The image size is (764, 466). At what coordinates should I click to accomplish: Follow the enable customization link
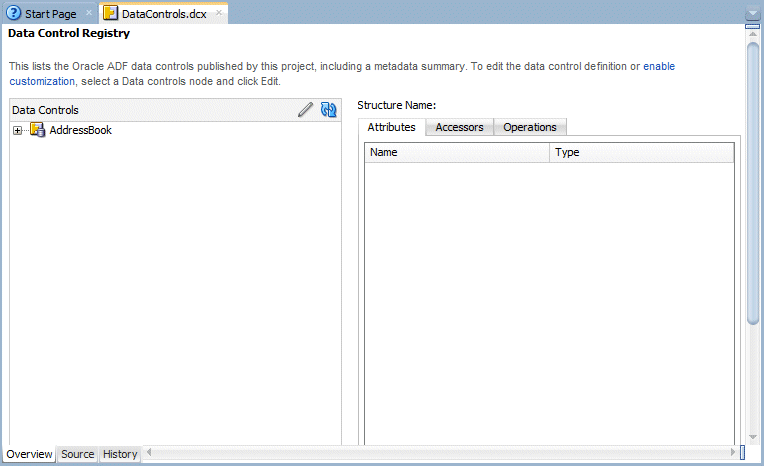pyautogui.click(x=659, y=66)
